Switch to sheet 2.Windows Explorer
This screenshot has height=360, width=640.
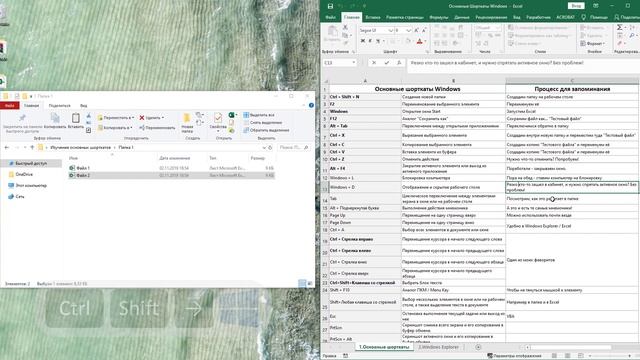(438, 347)
